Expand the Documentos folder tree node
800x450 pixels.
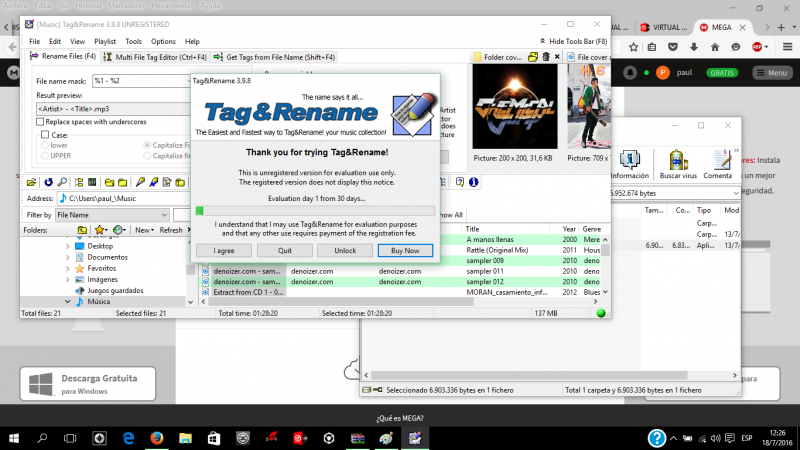point(68,257)
